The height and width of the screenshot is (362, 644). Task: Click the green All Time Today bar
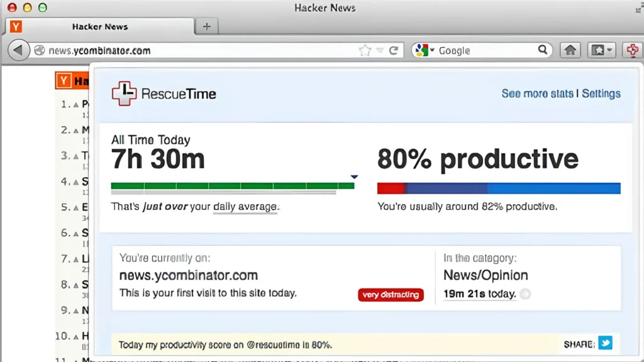click(x=233, y=186)
